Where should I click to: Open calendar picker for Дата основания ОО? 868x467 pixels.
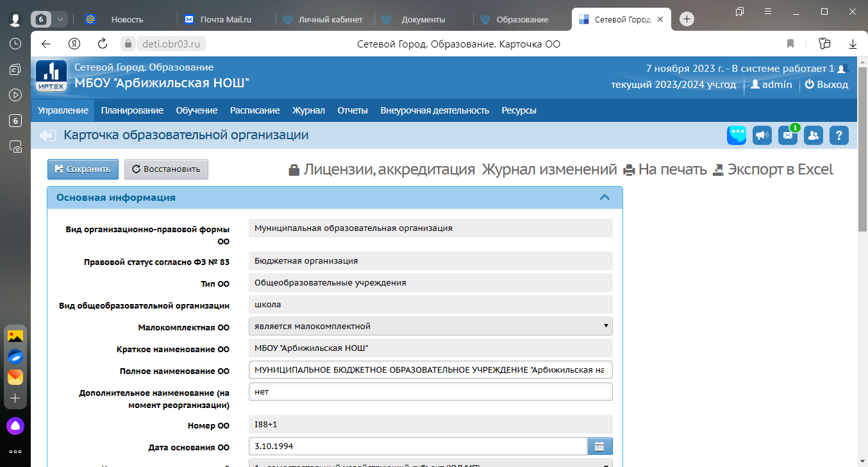pos(600,446)
